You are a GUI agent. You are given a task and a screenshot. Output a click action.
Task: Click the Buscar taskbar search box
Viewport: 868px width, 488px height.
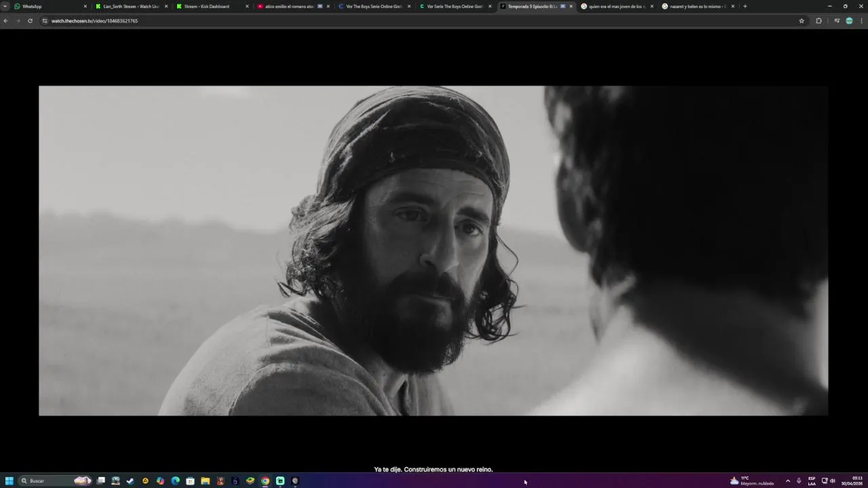tap(56, 481)
